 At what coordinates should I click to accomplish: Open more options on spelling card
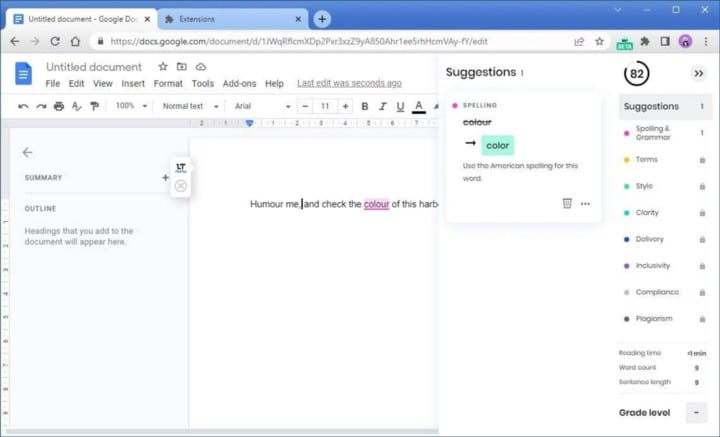(x=585, y=204)
